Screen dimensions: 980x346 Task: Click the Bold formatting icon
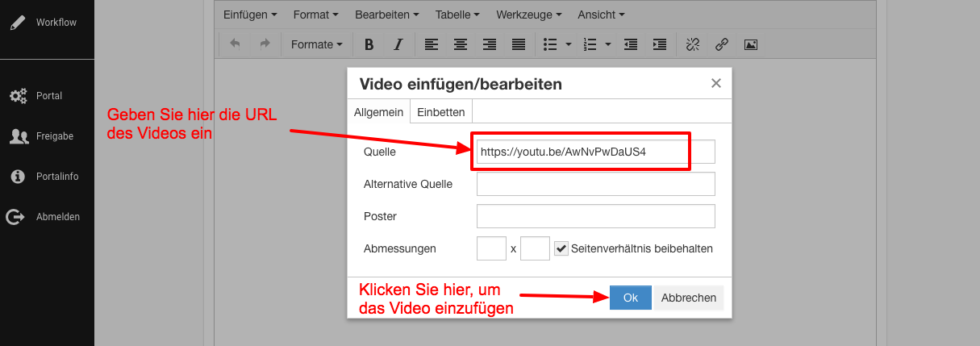coord(369,44)
